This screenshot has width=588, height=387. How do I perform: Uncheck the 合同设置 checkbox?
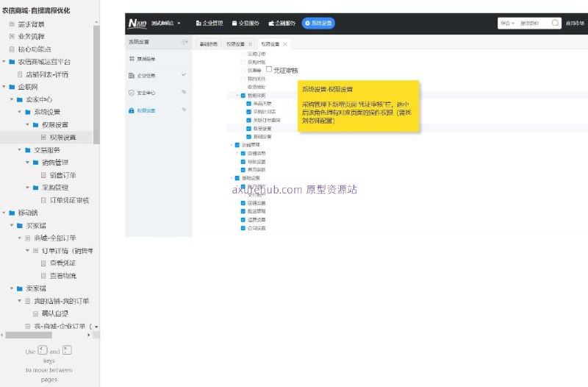243,228
